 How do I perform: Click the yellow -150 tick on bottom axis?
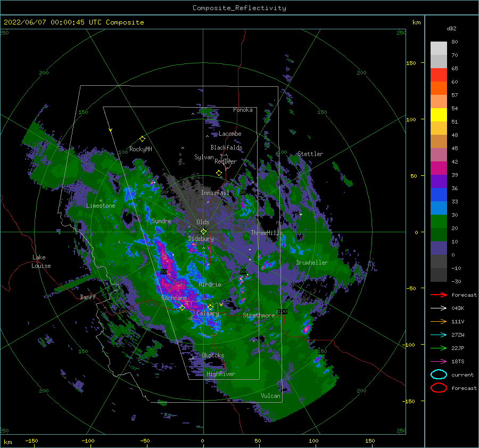(x=31, y=441)
